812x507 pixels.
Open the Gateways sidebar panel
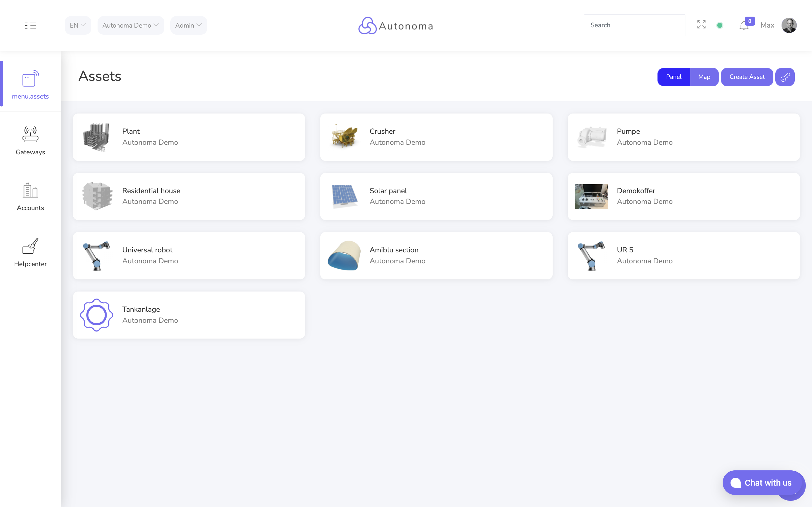click(x=30, y=140)
